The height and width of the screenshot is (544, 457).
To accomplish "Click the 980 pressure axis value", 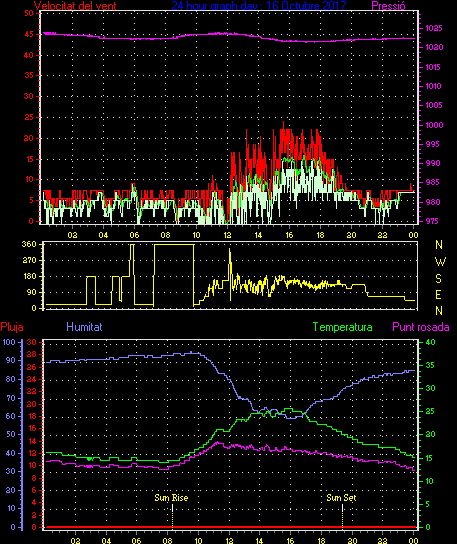I will (433, 202).
